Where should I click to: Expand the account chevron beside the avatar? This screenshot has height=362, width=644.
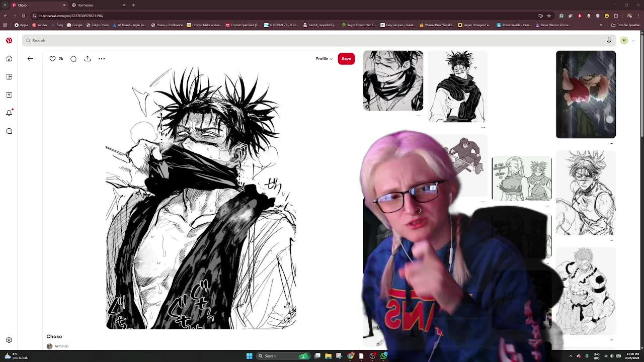633,40
